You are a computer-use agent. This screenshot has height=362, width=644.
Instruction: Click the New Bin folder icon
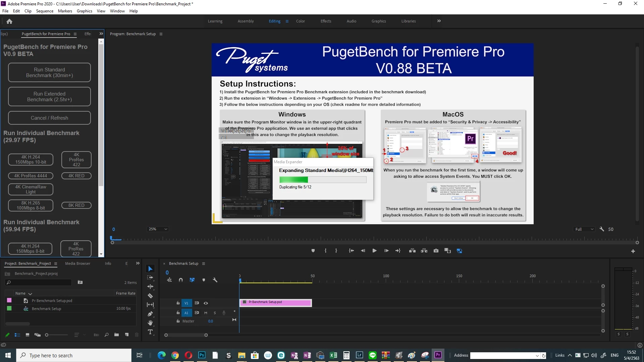116,335
